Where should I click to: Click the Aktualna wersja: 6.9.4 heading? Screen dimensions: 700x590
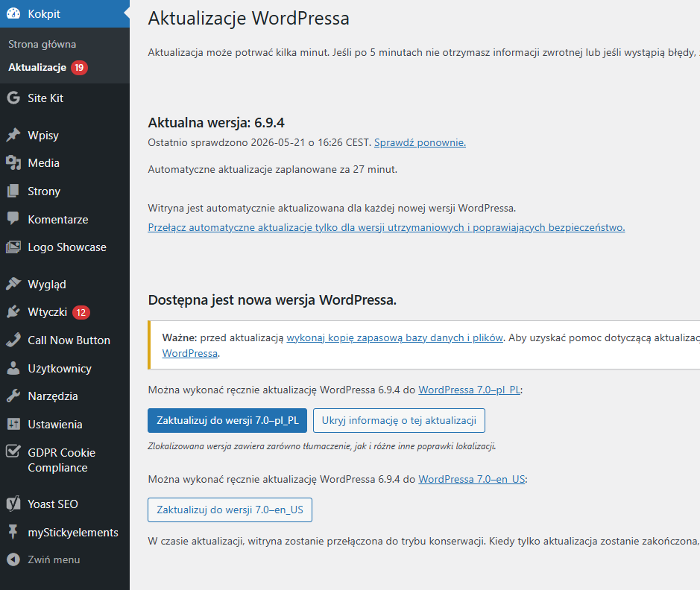[216, 123]
